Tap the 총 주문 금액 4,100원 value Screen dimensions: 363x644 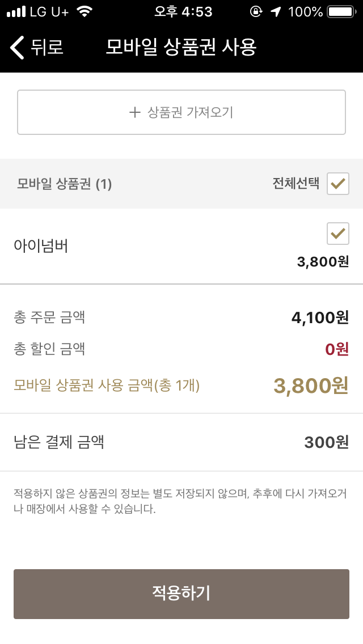[320, 317]
